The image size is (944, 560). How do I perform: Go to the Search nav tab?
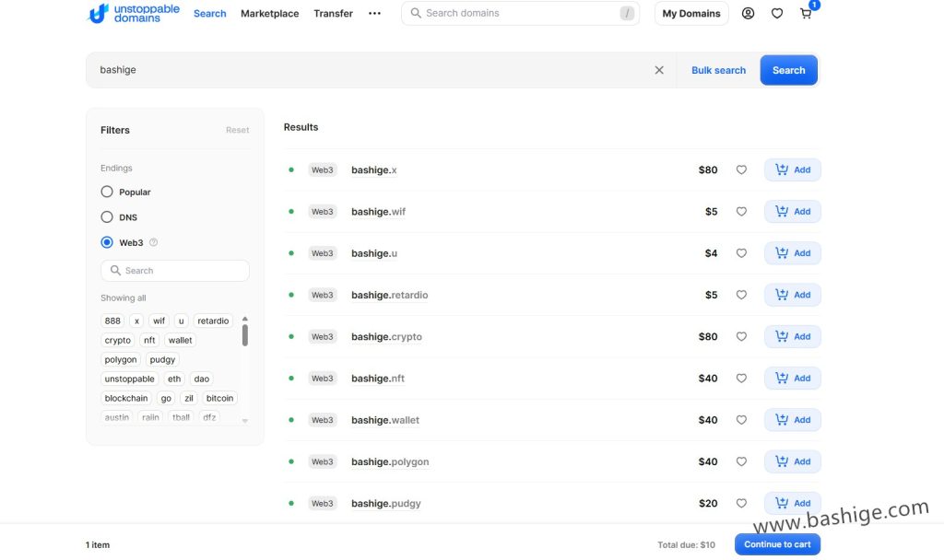pos(209,13)
